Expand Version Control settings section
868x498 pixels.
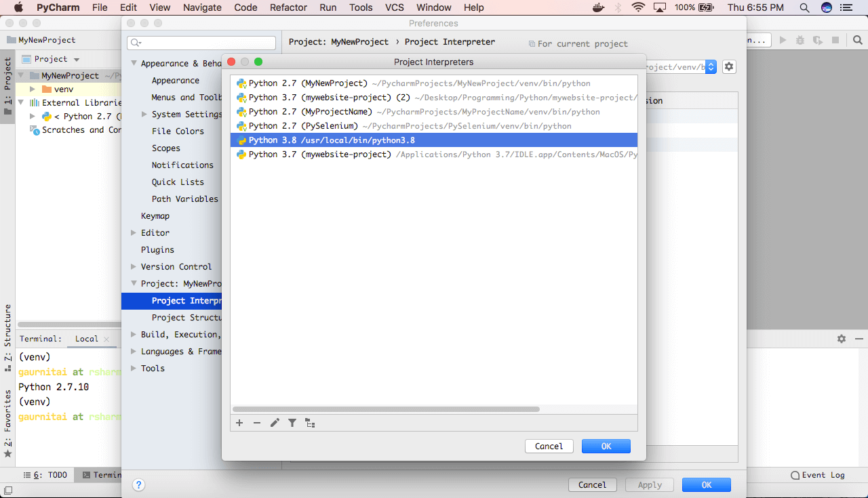click(x=134, y=266)
